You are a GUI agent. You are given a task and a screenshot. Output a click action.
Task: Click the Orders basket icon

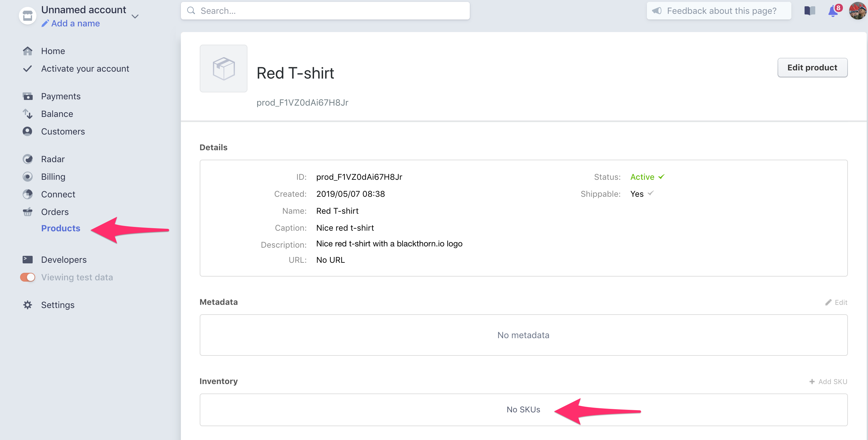coord(28,212)
